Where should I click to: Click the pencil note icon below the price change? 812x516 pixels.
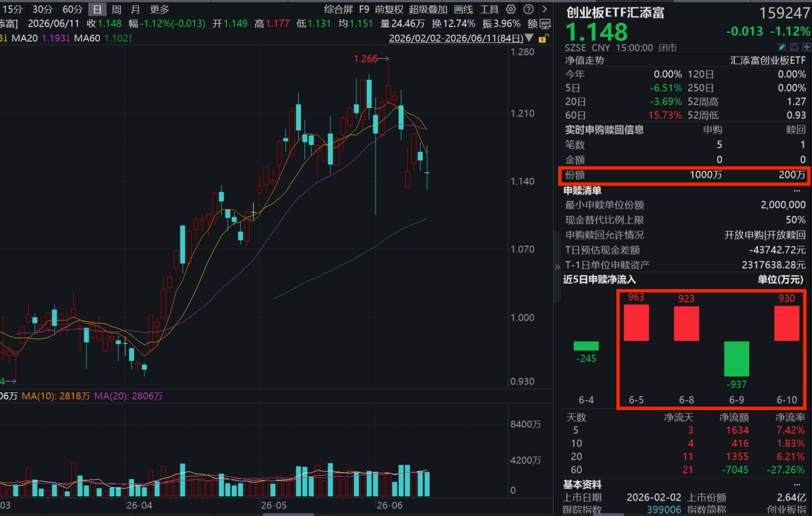tap(782, 47)
